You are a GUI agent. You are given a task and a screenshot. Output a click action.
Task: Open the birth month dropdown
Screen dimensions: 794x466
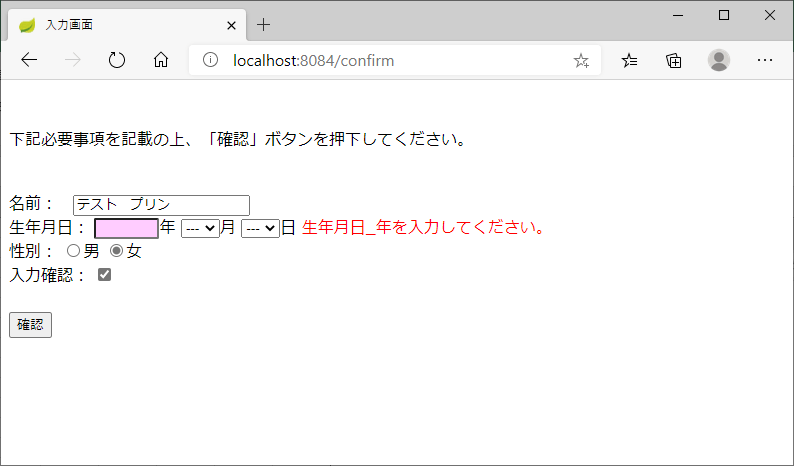click(x=201, y=228)
